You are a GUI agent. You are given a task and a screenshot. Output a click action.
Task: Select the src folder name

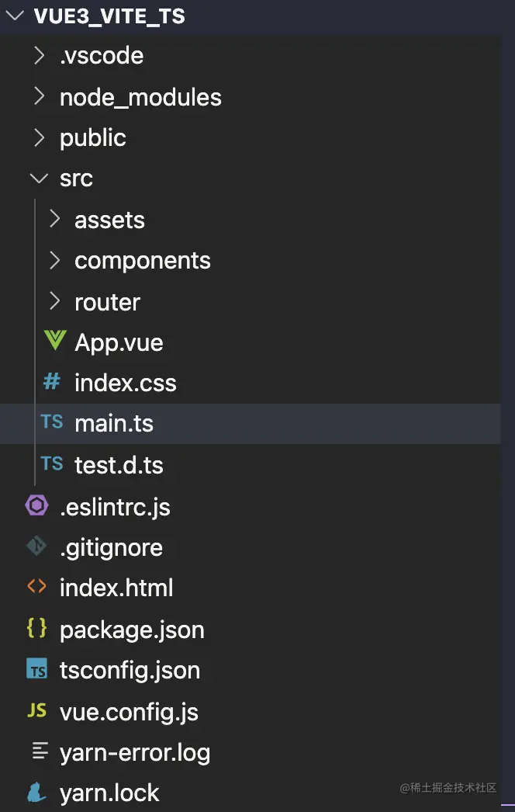[76, 179]
